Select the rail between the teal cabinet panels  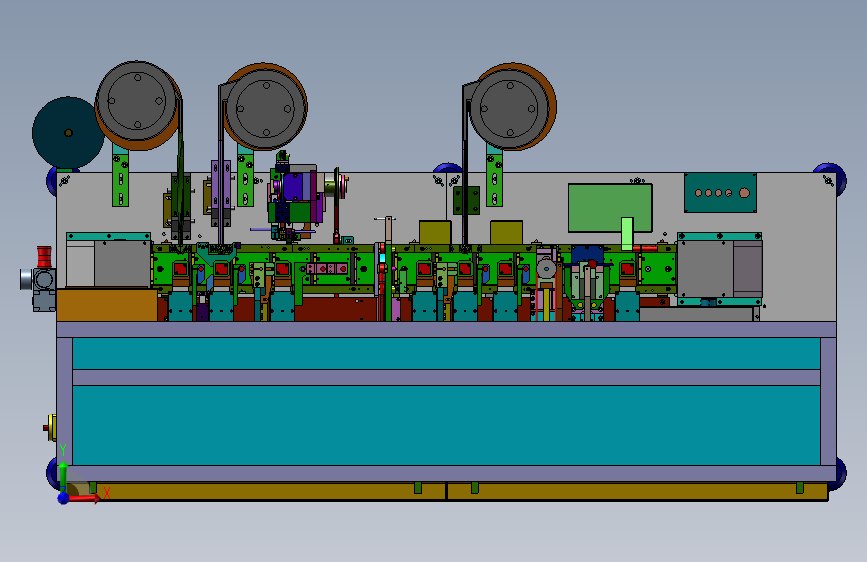(x=446, y=378)
